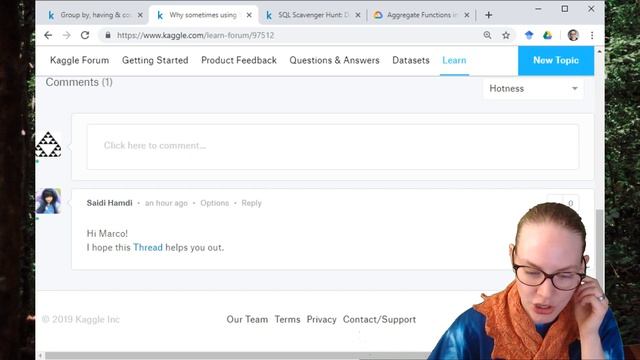
Task: Click the blue extension icon in toolbar
Action: 529,36
